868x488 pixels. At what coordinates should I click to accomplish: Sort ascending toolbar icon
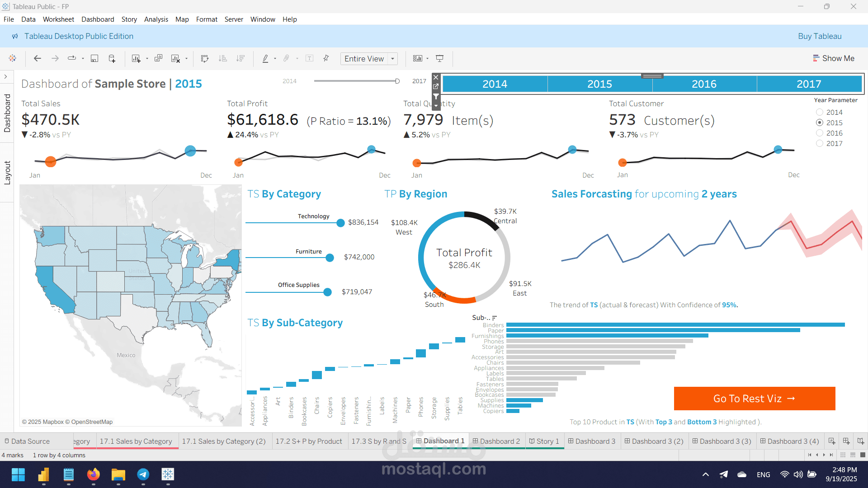coord(222,58)
